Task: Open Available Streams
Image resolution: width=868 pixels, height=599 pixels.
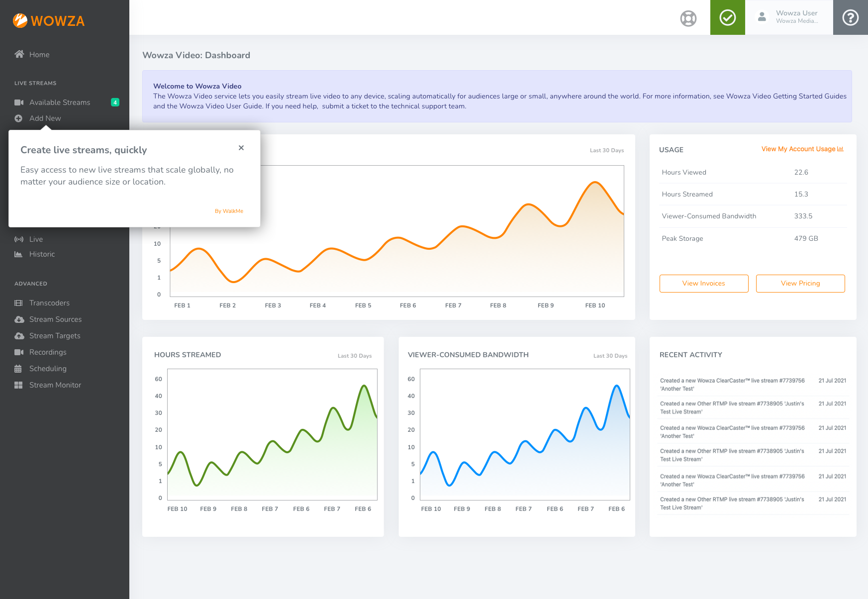Action: (x=60, y=102)
